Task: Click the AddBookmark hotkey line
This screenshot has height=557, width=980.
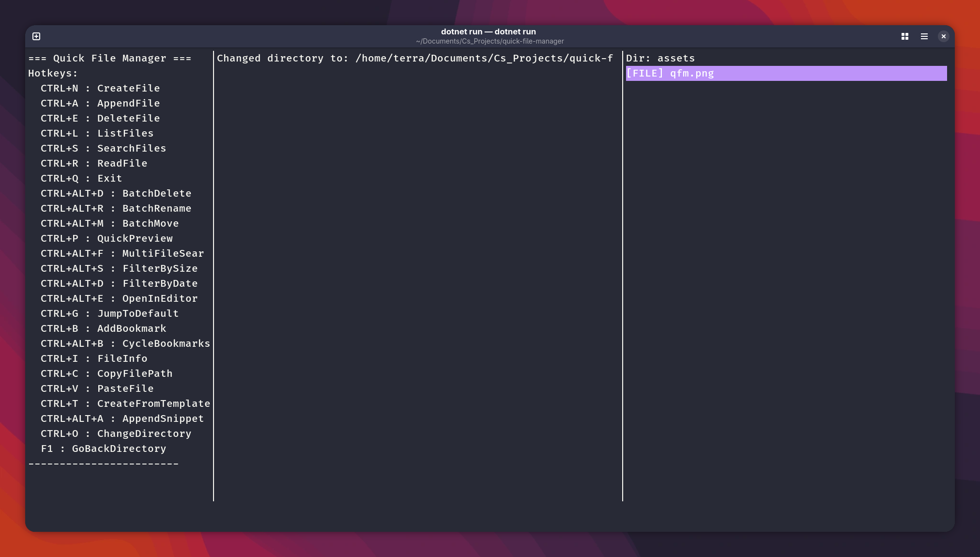Action: (103, 329)
